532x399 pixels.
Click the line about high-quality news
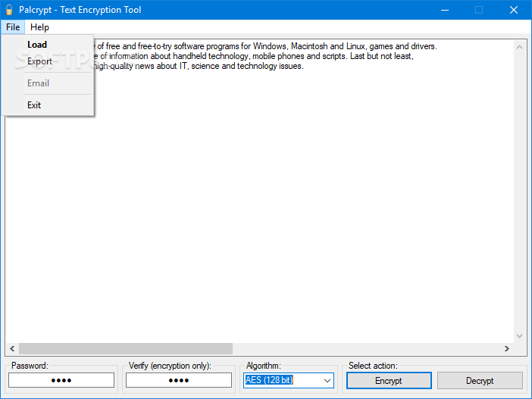pyautogui.click(x=199, y=66)
